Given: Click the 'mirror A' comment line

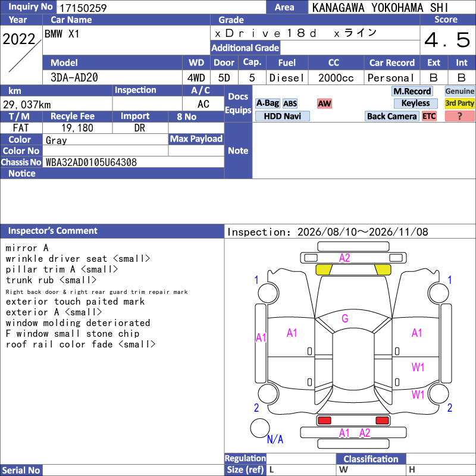Looking at the screenshot, I should point(27,248).
